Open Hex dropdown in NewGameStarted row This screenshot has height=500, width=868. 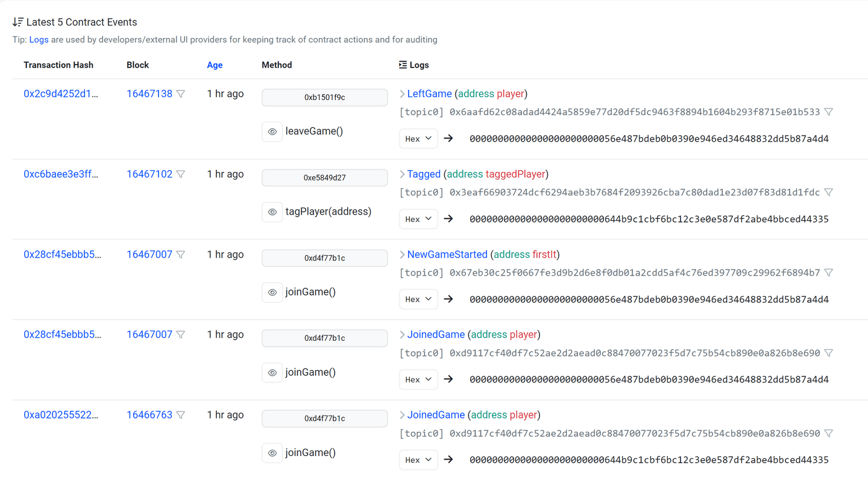coord(418,299)
